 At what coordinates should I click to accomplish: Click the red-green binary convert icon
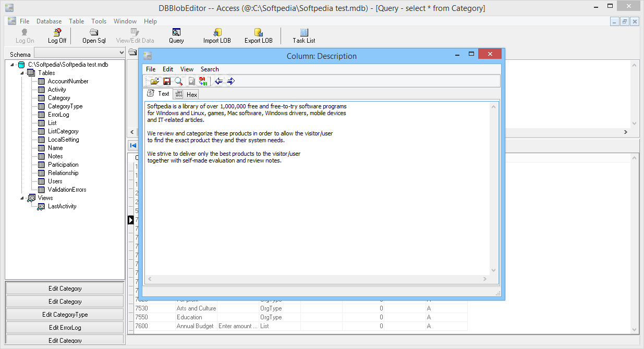click(x=204, y=81)
